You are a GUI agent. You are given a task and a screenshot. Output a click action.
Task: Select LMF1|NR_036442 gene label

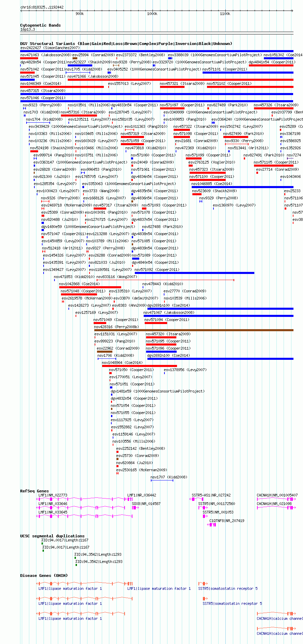pos(142,495)
